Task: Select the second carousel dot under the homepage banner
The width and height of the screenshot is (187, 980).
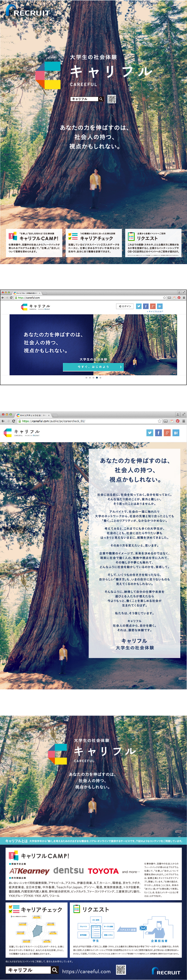Action: (90, 378)
